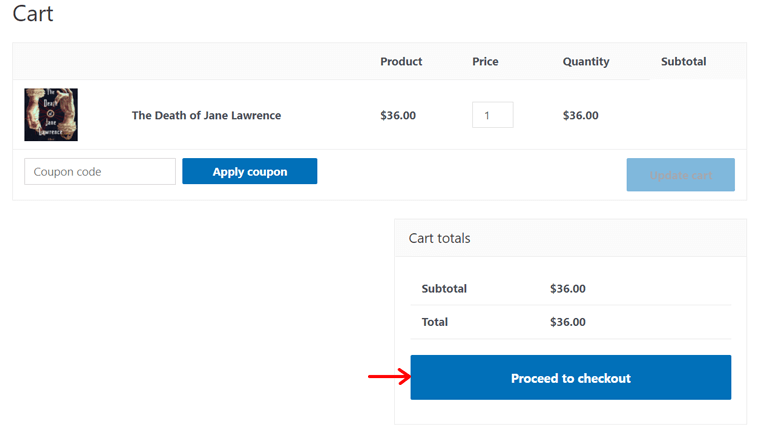Image resolution: width=760 pixels, height=444 pixels.
Task: Click the Subtotal label in Cart totals
Action: [444, 288]
